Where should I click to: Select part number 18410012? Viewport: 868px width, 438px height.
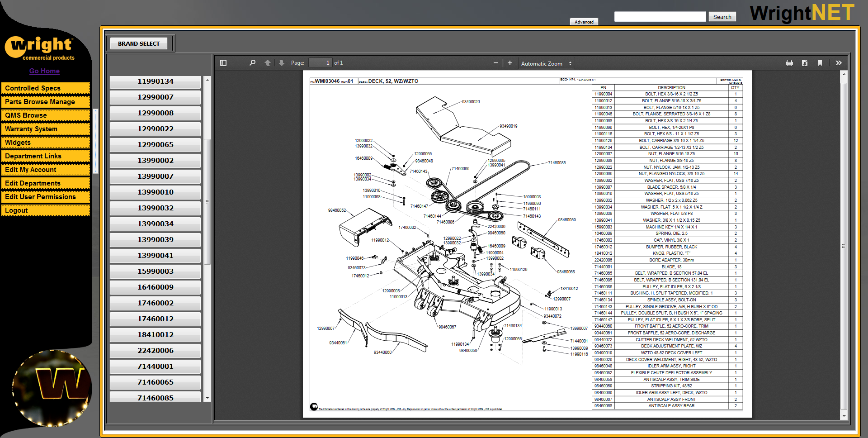156,335
